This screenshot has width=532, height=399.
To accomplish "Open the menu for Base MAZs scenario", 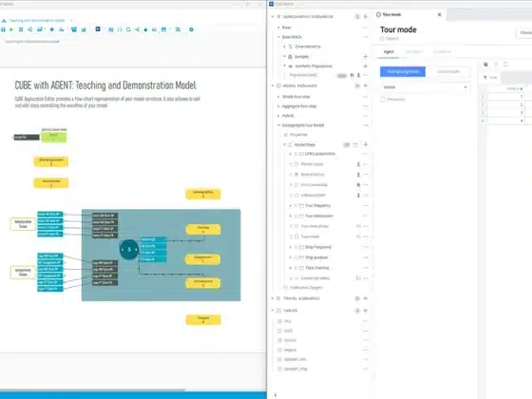I will tap(366, 37).
